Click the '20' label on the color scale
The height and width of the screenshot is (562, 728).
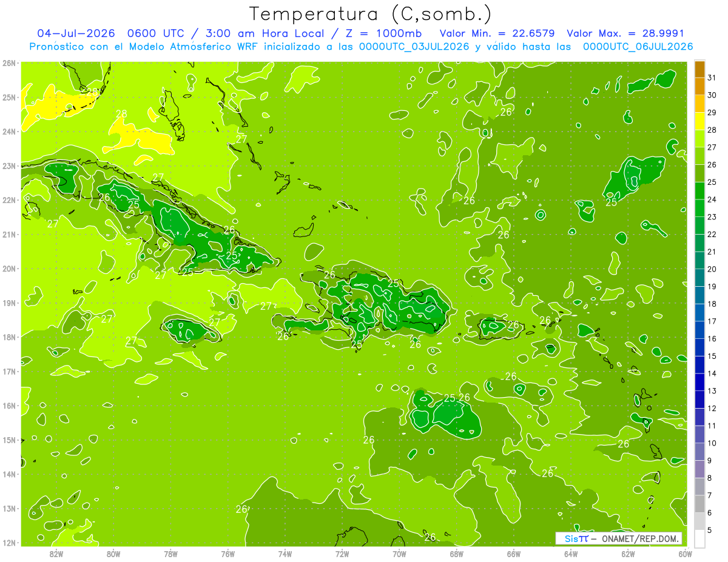pyautogui.click(x=712, y=269)
